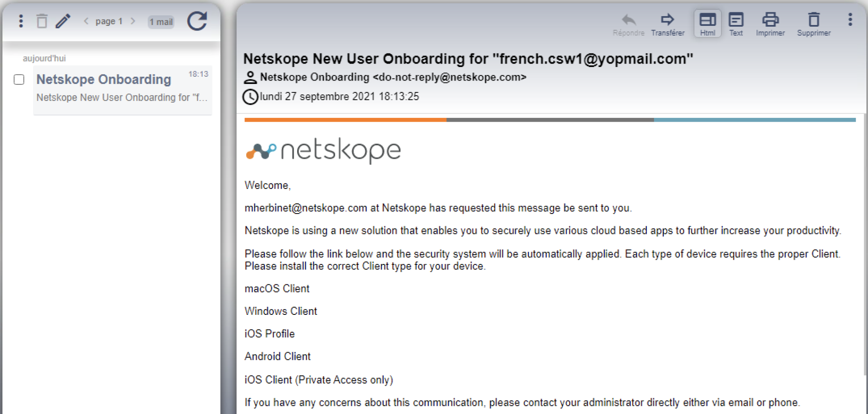Click the macOS Client link
This screenshot has height=414, width=868.
tap(277, 289)
